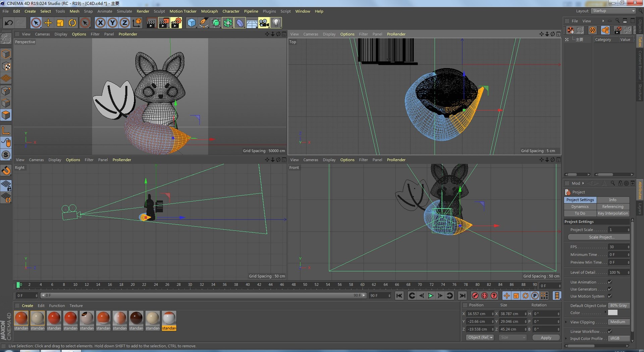Select the Move tool in toolbar
The height and width of the screenshot is (352, 644).
(48, 23)
